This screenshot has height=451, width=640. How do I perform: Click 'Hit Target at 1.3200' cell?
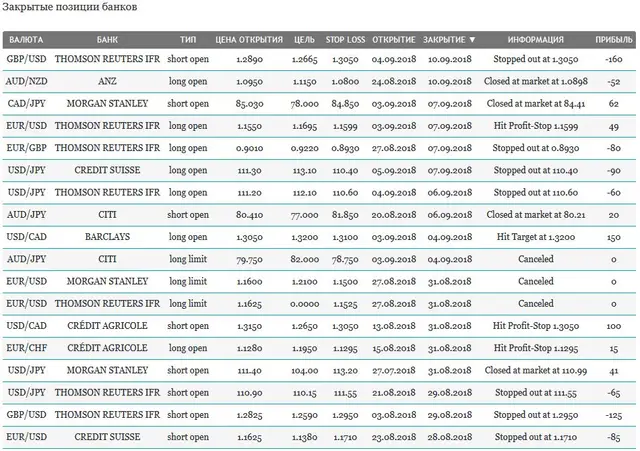536,237
